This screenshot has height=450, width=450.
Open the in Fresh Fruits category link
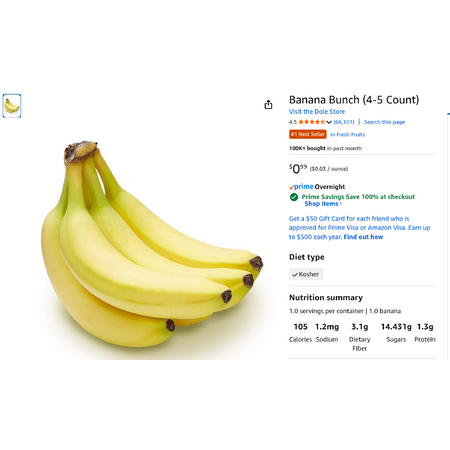pos(347,135)
